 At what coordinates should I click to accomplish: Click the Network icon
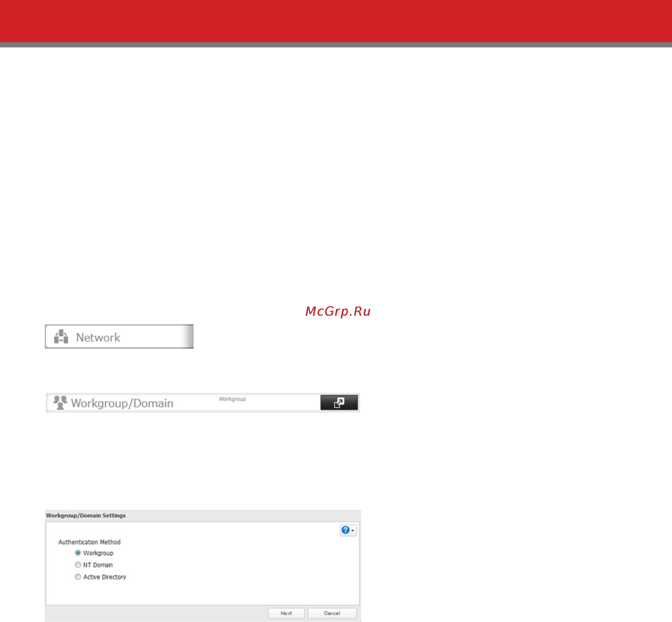(61, 337)
